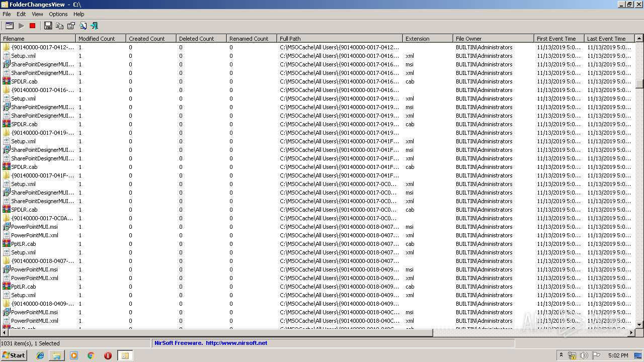This screenshot has width=644, height=362.
Task: Sort by the Filename column header
Action: pyautogui.click(x=38, y=38)
